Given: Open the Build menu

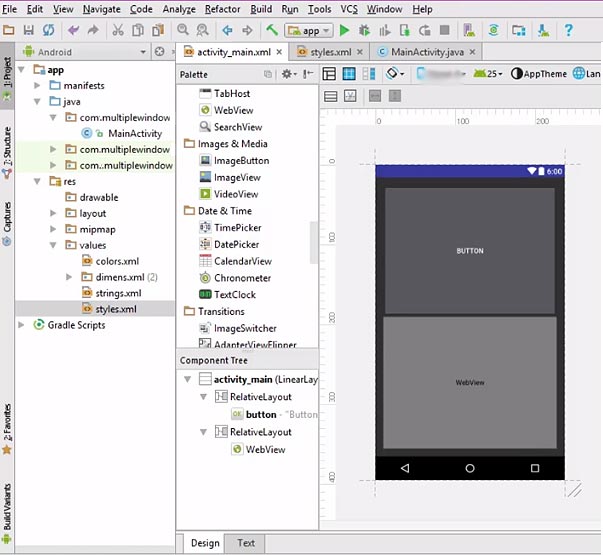Looking at the screenshot, I should (261, 9).
